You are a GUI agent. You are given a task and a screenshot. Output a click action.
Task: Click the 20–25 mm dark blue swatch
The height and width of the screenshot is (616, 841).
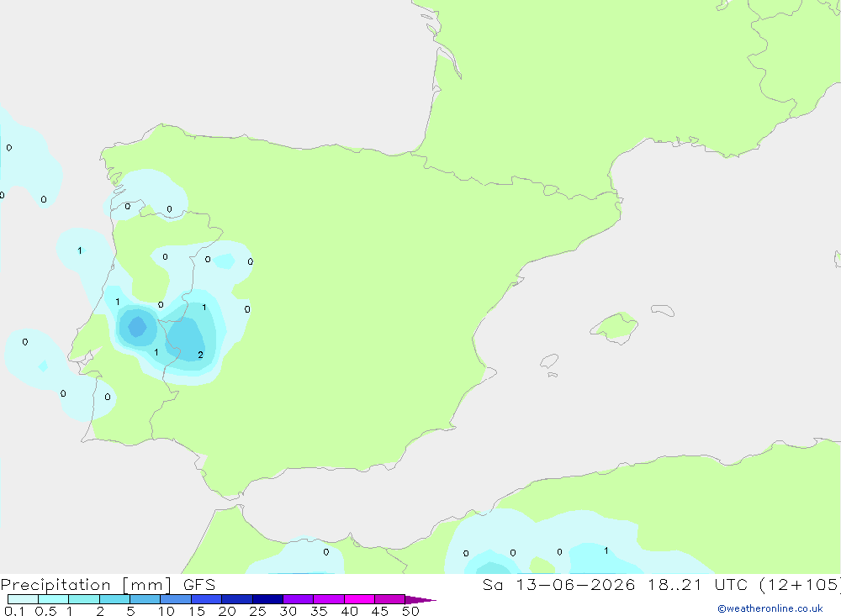click(x=236, y=599)
